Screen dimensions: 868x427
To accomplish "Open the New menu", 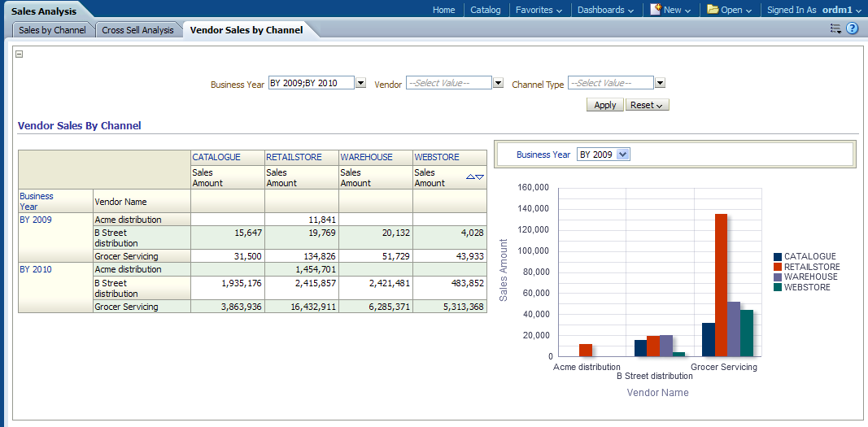I will [678, 10].
